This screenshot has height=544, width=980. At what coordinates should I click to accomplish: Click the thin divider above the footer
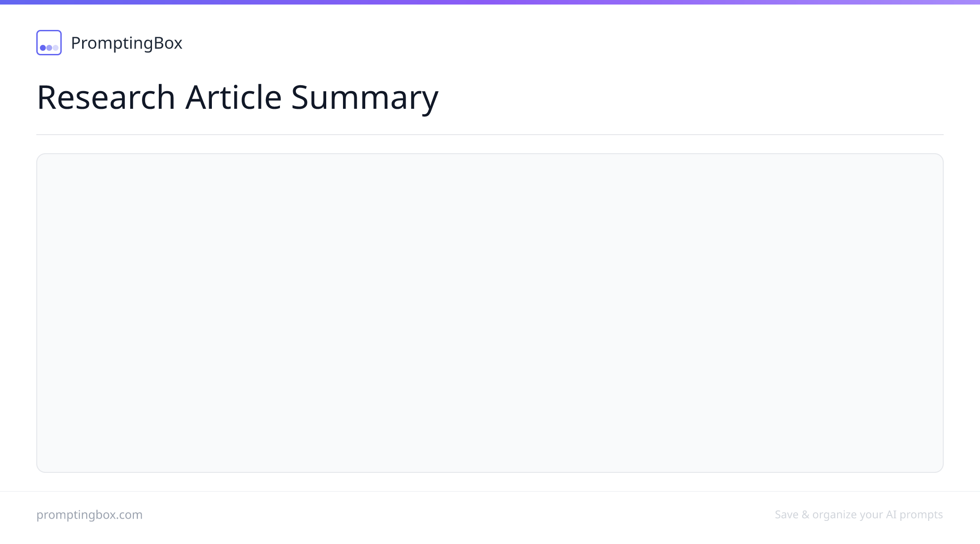(x=490, y=491)
